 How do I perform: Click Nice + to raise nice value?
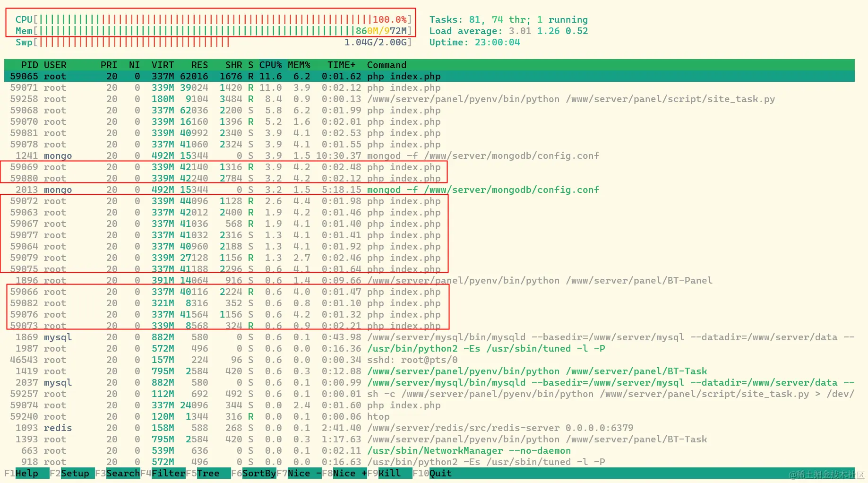click(x=344, y=473)
